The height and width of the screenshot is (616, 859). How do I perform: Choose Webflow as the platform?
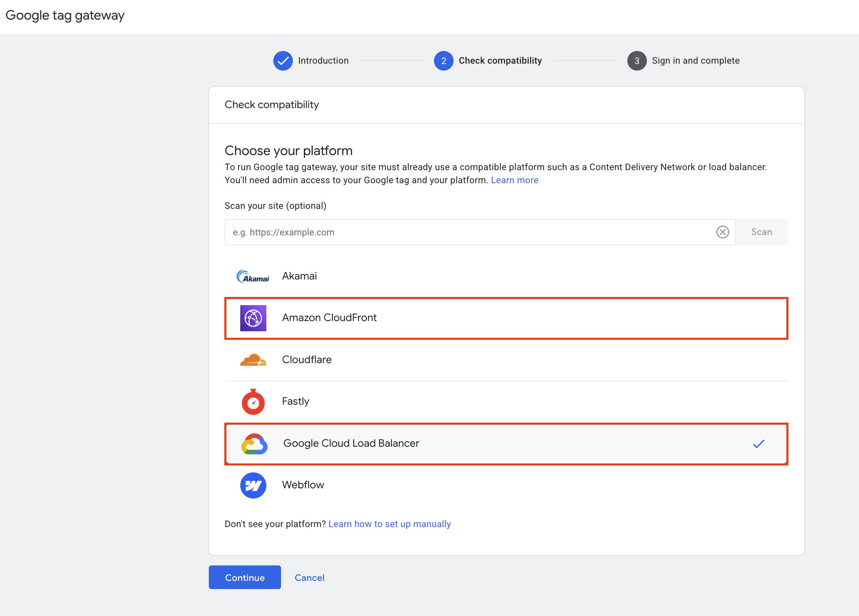pyautogui.click(x=506, y=485)
